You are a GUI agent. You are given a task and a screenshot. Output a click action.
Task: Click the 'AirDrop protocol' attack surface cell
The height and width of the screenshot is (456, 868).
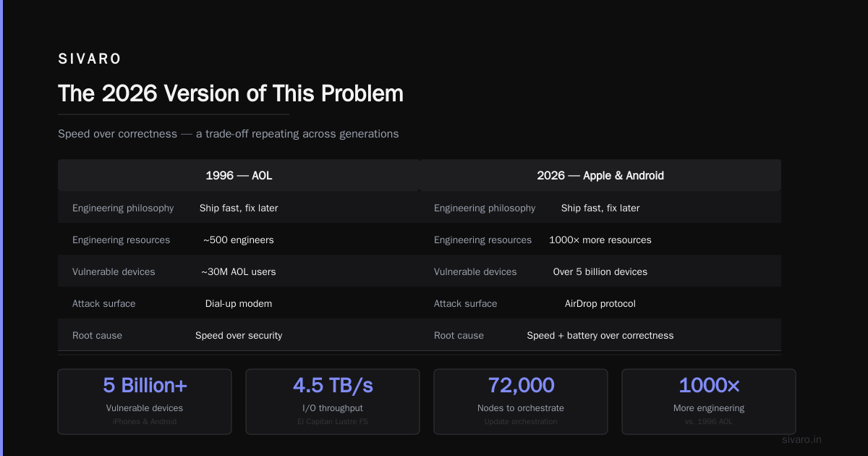tap(600, 303)
